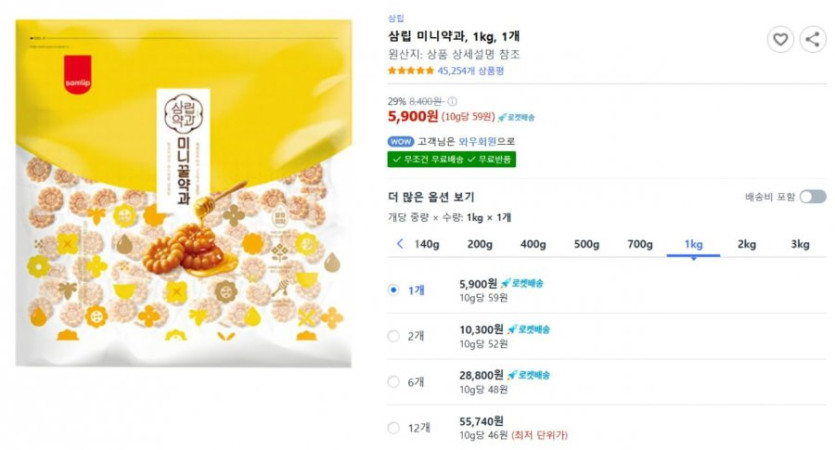
Task: Click the share icon button
Action: [812, 39]
